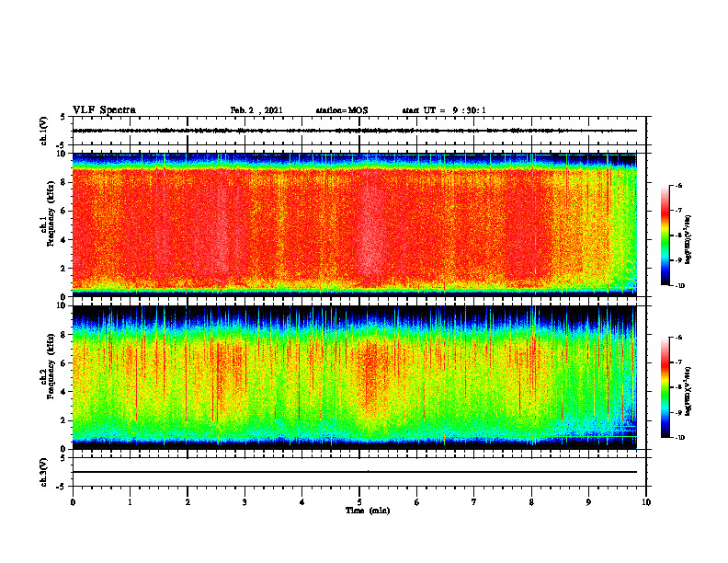The height and width of the screenshot is (563, 728).
Task: Click time axis tick label "5"
Action: coord(359,502)
